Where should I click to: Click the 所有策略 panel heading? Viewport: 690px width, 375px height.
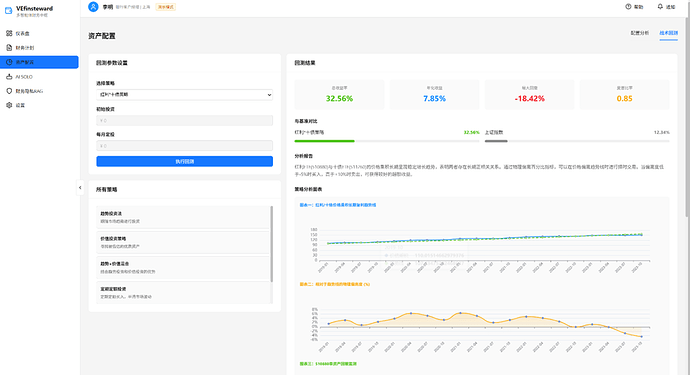[x=106, y=190]
